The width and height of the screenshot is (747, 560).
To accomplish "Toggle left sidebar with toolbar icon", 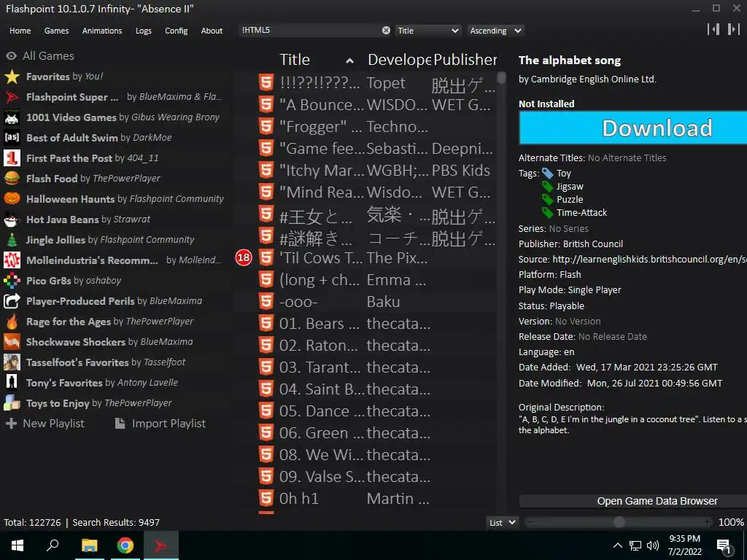I will (x=713, y=29).
